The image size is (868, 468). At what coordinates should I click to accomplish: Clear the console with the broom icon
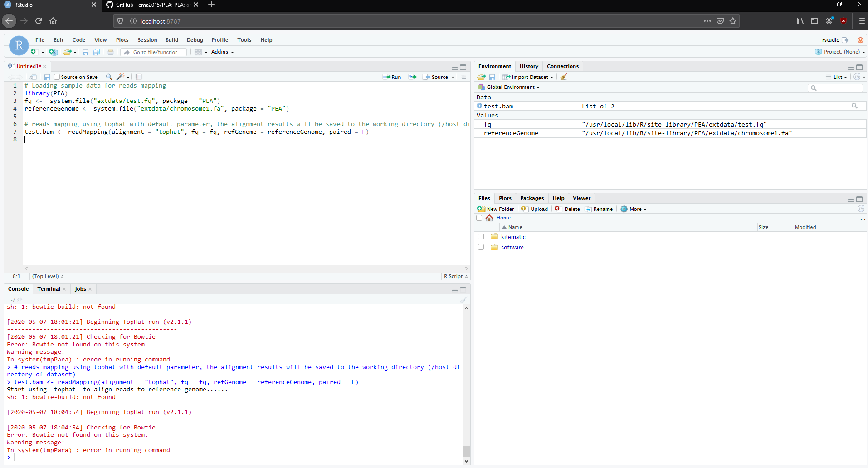click(x=463, y=299)
